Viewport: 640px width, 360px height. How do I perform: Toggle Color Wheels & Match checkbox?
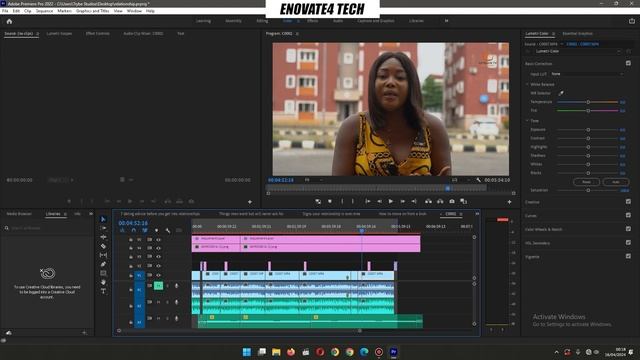coord(628,229)
